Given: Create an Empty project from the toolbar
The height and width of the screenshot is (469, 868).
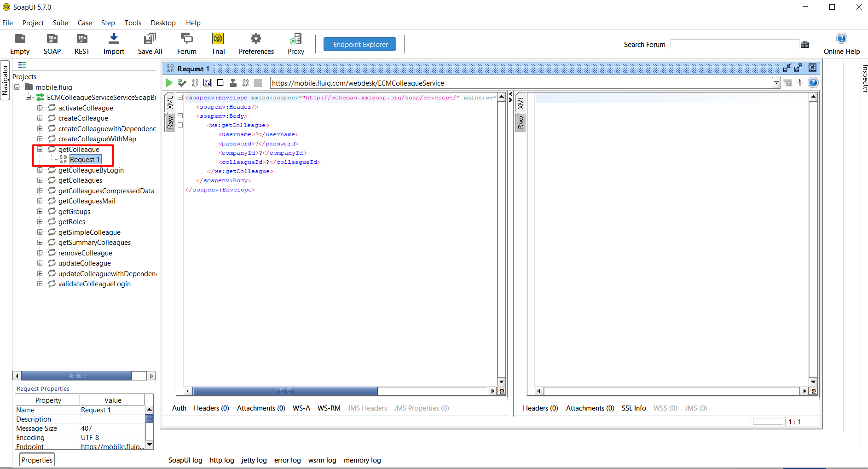Looking at the screenshot, I should pos(20,44).
